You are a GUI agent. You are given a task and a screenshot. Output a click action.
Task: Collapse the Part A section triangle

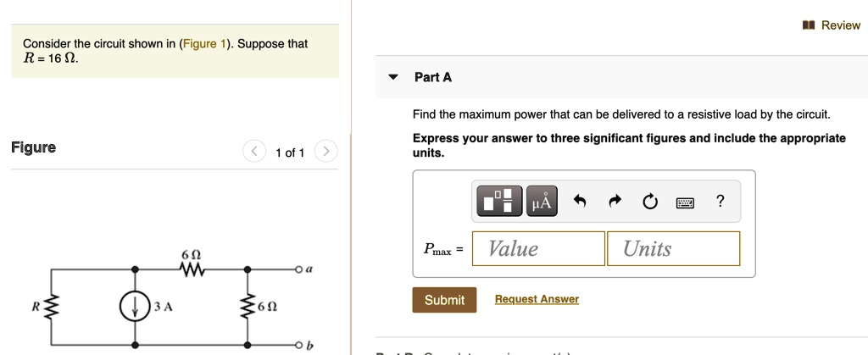(392, 77)
